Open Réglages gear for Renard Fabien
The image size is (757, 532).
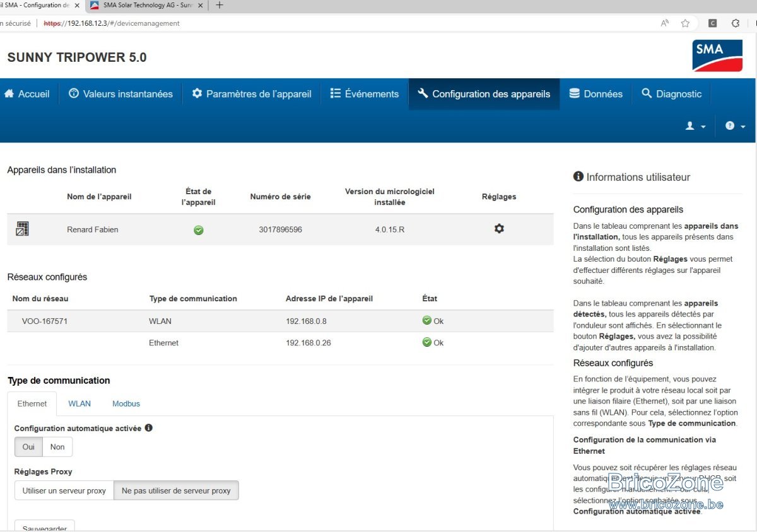499,229
